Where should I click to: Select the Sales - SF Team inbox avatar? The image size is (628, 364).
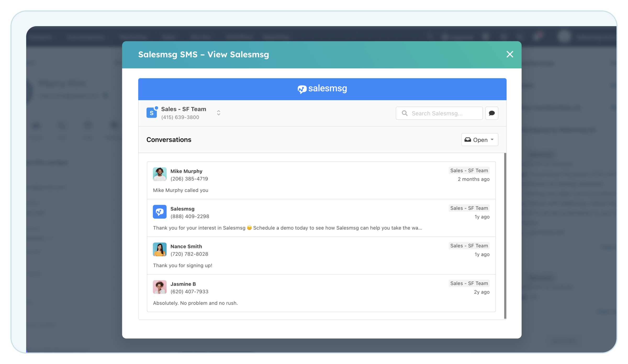click(x=152, y=112)
